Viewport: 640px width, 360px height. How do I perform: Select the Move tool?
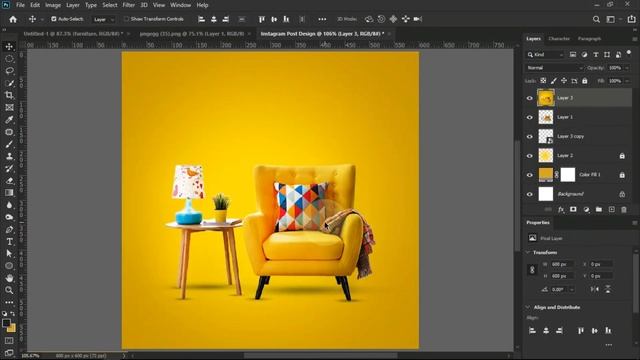9,47
